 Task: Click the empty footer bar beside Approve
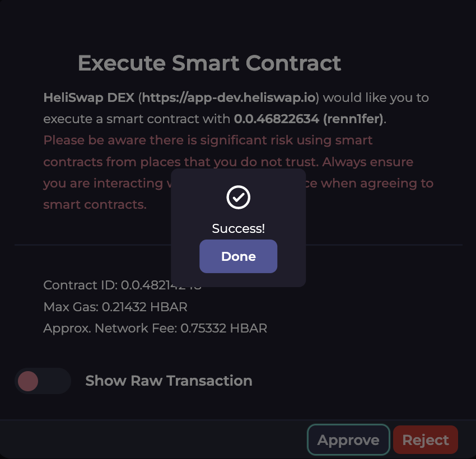(x=151, y=440)
